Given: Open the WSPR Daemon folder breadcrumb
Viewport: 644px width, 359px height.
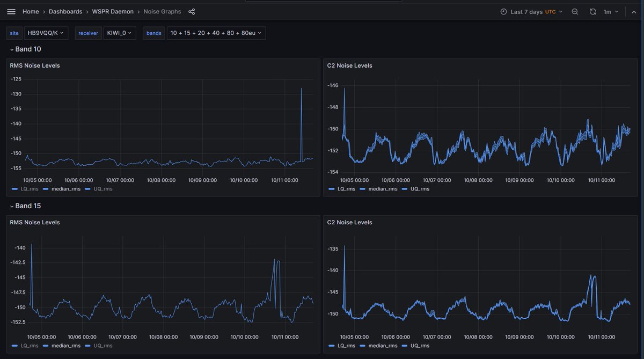Looking at the screenshot, I should coord(113,11).
